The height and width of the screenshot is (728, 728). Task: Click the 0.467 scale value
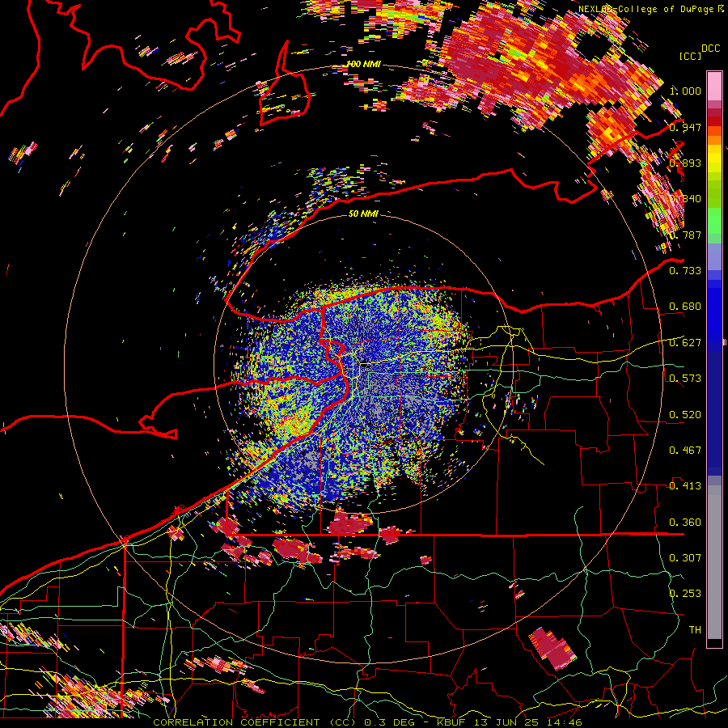coord(685,451)
